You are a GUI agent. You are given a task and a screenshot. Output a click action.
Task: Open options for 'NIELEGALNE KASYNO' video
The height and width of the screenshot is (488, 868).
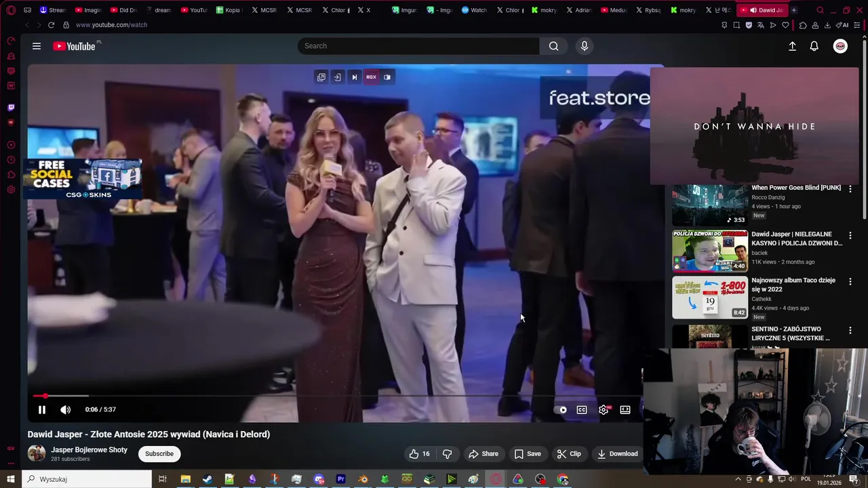point(850,235)
